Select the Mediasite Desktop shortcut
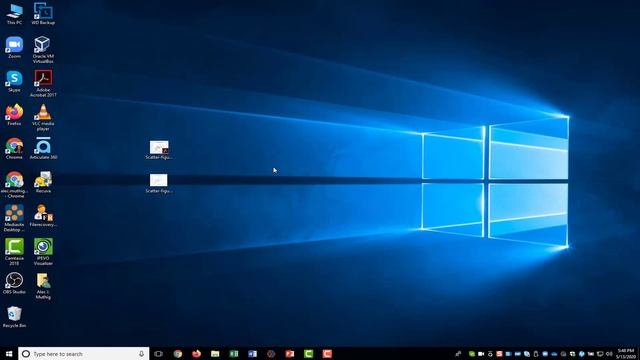 pyautogui.click(x=14, y=218)
